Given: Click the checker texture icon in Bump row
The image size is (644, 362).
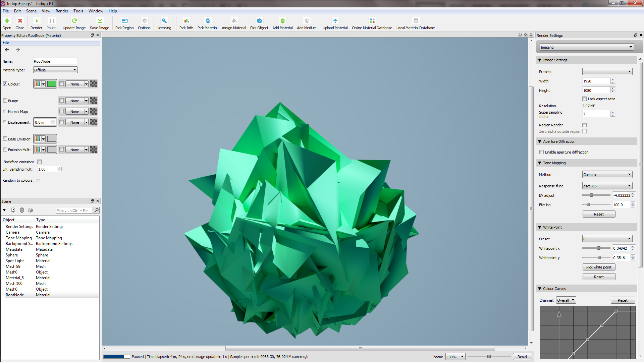Looking at the screenshot, I should 94,101.
